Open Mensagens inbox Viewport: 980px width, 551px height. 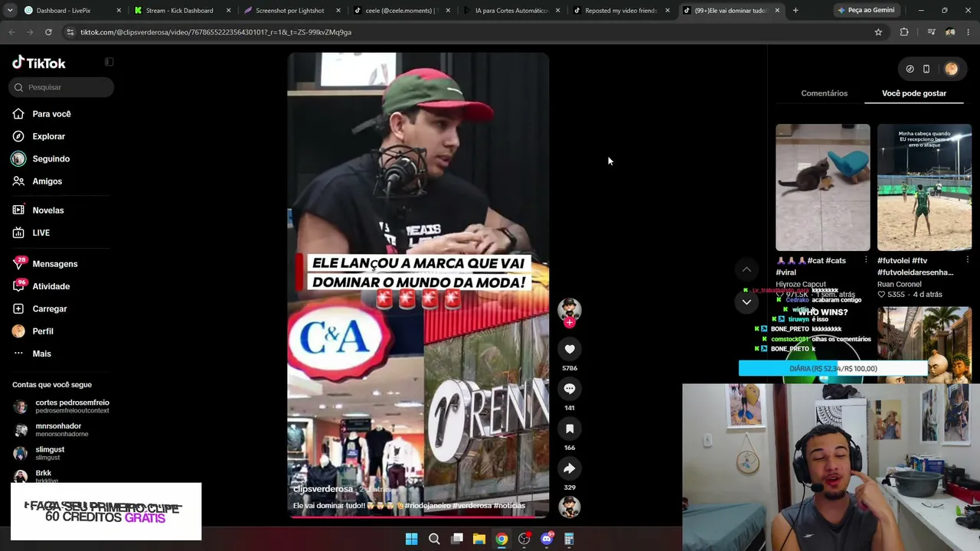pos(54,264)
